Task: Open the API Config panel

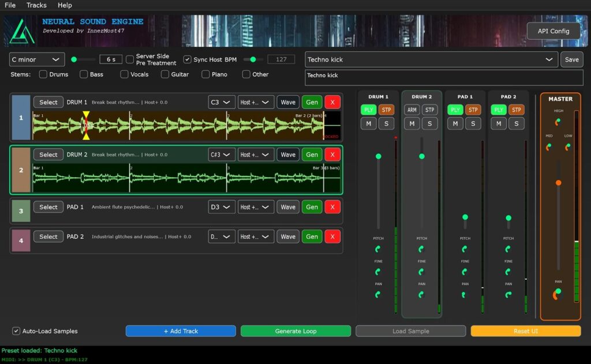Action: pos(553,31)
